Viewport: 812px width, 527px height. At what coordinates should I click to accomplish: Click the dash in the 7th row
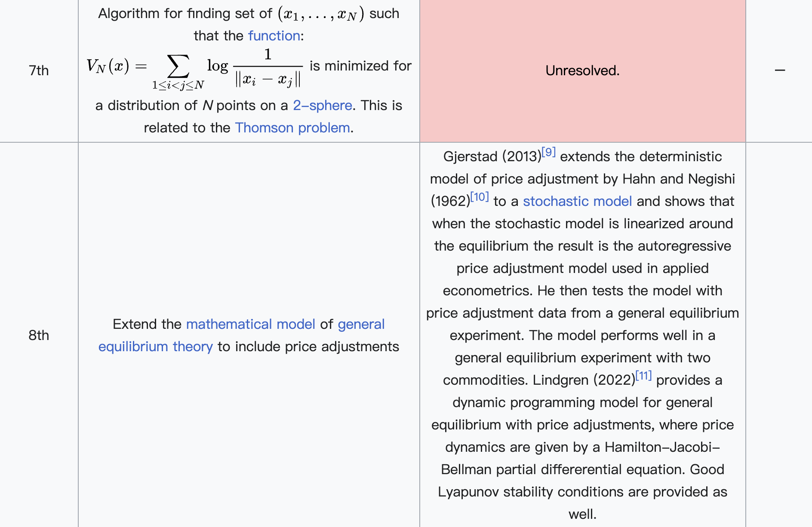[779, 70]
